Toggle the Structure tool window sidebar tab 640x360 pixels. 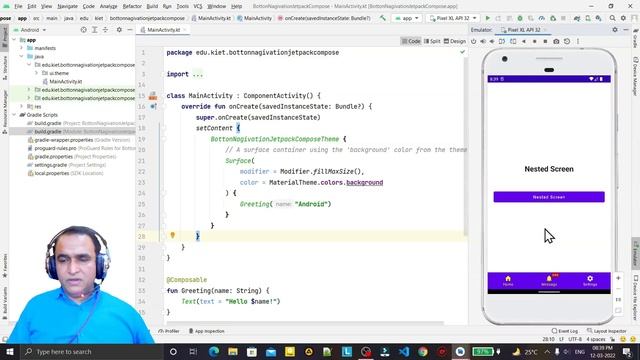pyautogui.click(x=5, y=67)
